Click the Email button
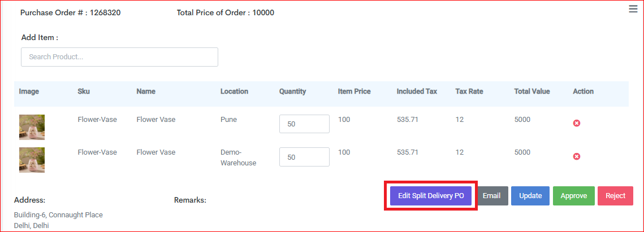Screen dimensions: 644x232 [492, 196]
